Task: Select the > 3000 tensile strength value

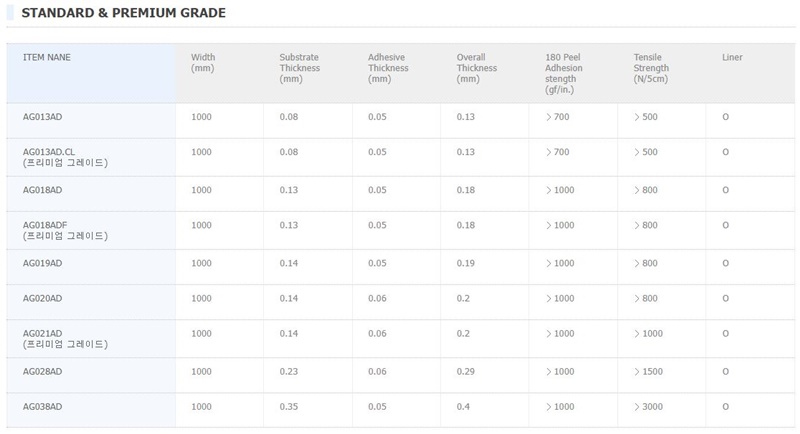Action: point(647,408)
